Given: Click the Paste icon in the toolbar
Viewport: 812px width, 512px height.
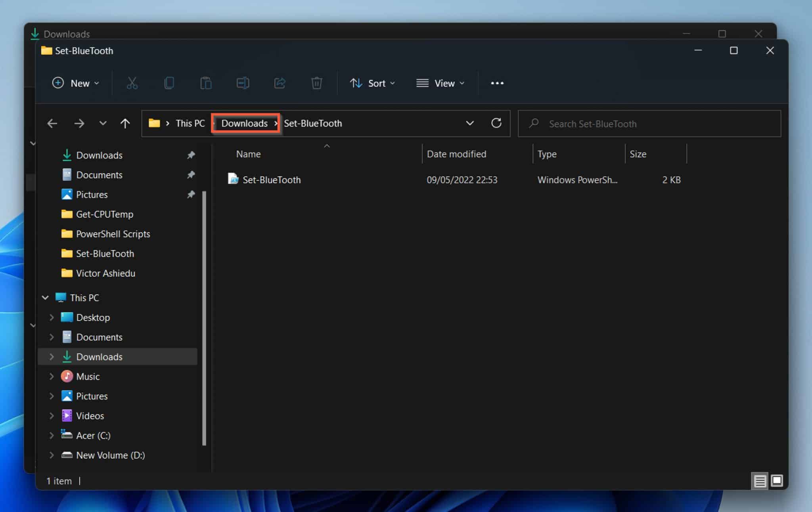Looking at the screenshot, I should [x=206, y=83].
